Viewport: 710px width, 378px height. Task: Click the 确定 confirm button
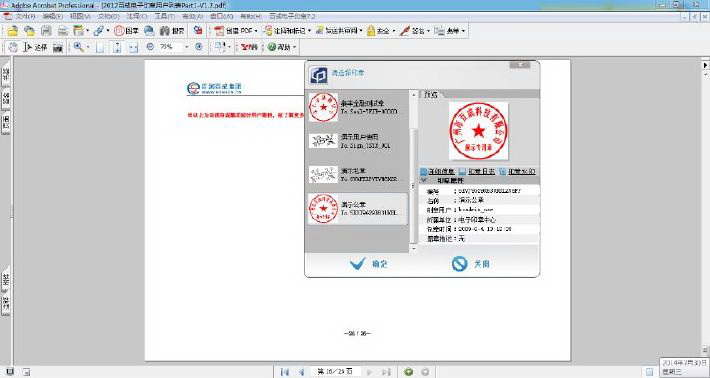tap(369, 263)
